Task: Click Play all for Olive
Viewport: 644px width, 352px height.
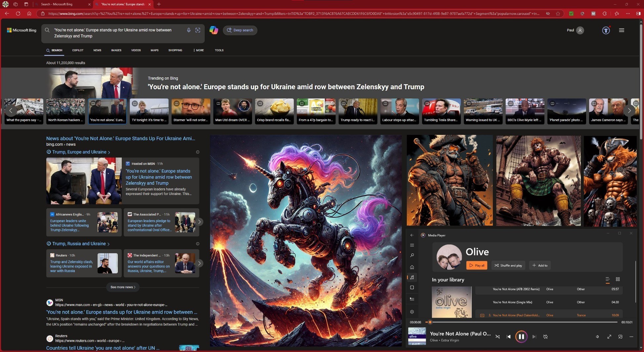Action: (477, 265)
